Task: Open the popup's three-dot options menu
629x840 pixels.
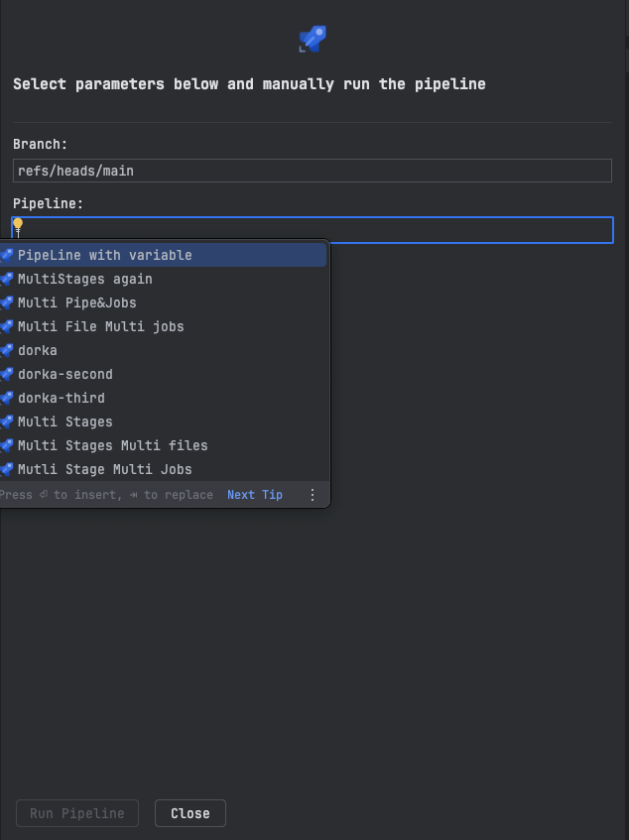Action: coord(313,495)
